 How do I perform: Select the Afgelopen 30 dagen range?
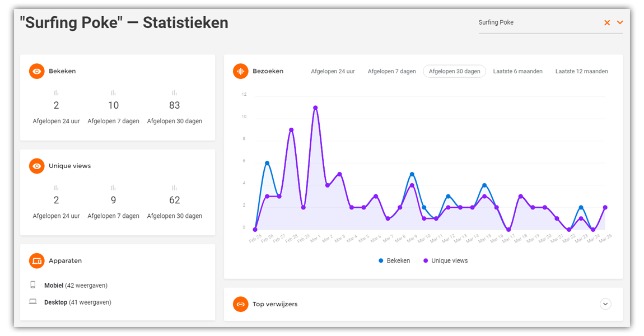pyautogui.click(x=454, y=71)
